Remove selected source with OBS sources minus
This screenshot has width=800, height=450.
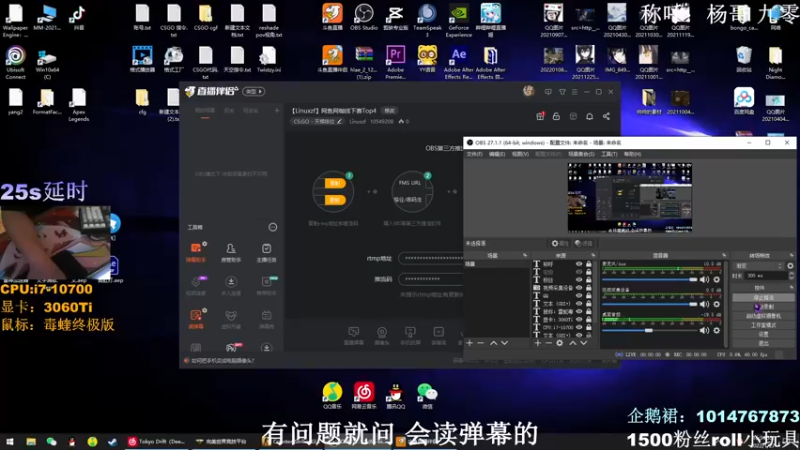point(548,343)
